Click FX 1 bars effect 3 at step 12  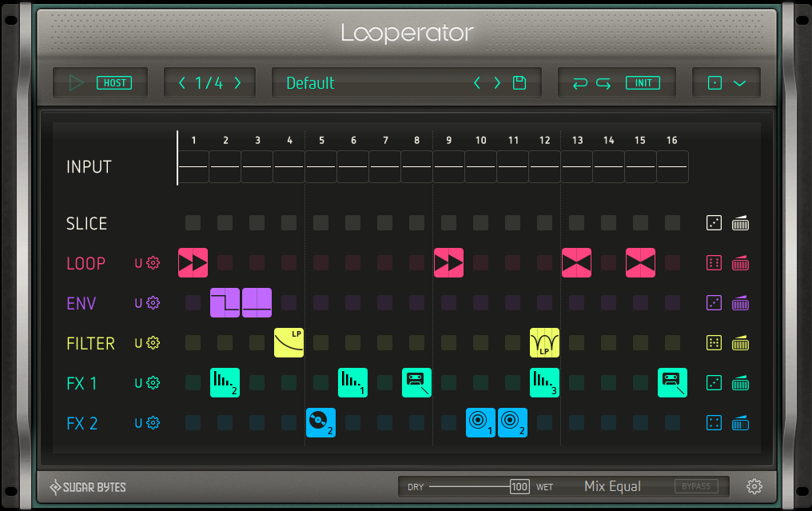pos(544,383)
